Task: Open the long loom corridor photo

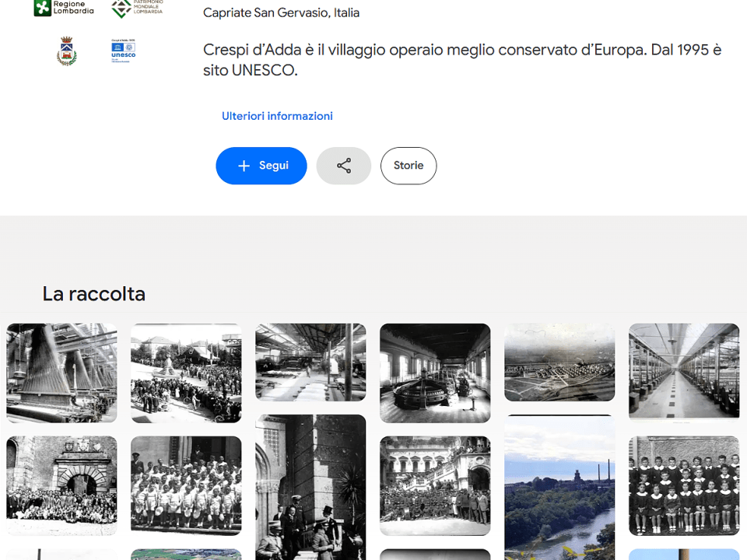Action: (x=684, y=373)
